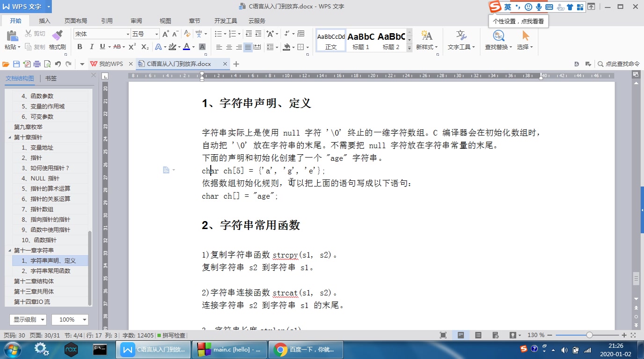Image resolution: width=644 pixels, height=359 pixels.
Task: Increase paragraph indent icon
Action: pyautogui.click(x=258, y=34)
